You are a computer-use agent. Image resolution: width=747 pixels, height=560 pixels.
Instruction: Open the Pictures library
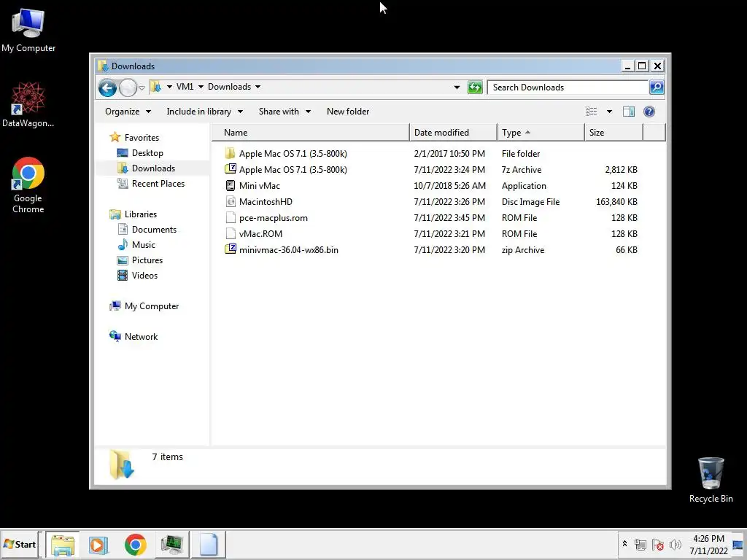(140, 260)
